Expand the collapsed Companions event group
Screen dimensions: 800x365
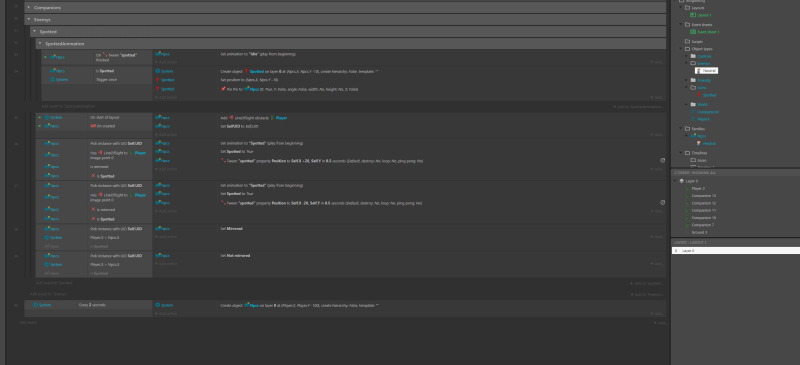29,8
